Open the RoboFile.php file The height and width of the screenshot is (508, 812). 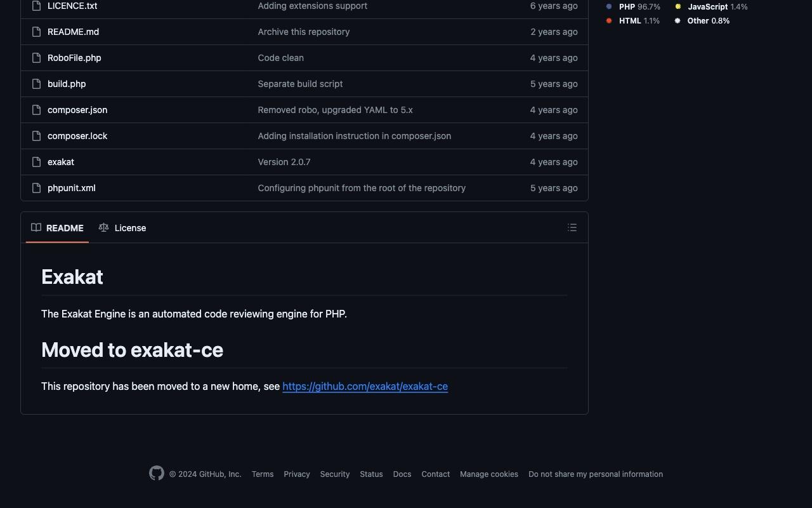coord(74,58)
